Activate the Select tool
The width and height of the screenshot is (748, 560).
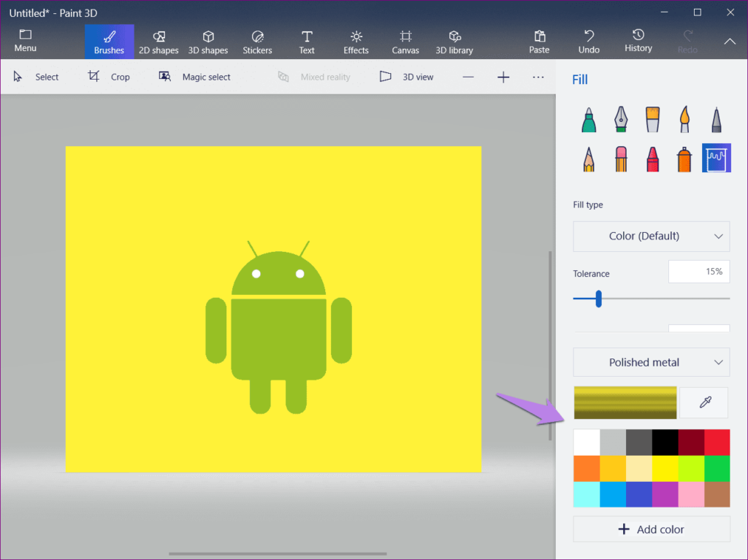36,77
